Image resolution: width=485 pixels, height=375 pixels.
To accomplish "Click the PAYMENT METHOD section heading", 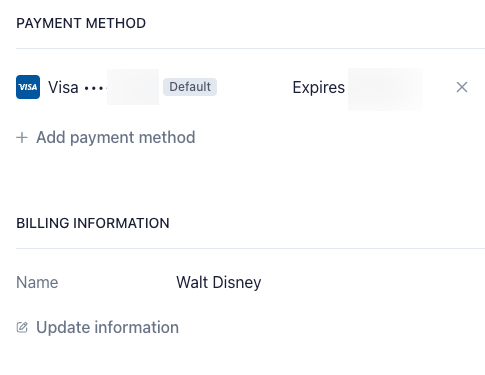I will (x=81, y=23).
